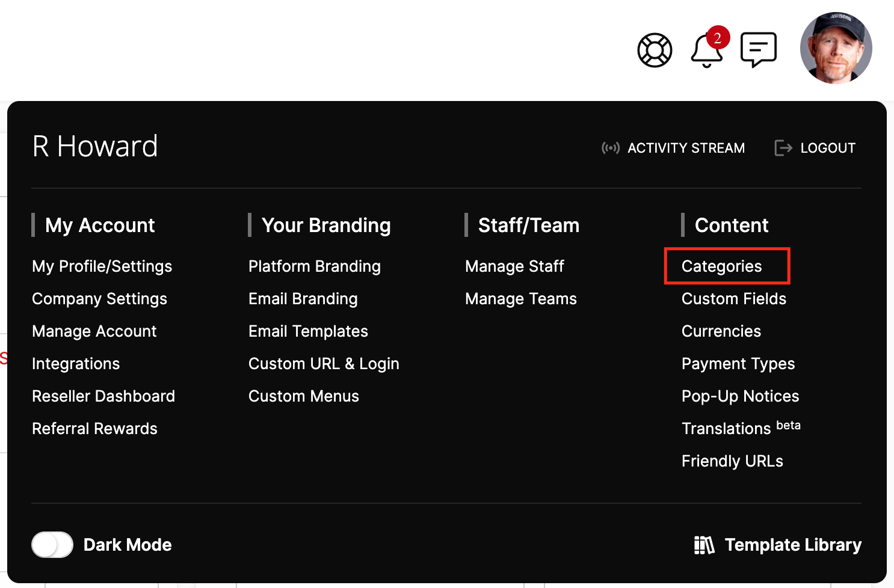
Task: Click the Activity Stream broadcast icon
Action: (x=610, y=148)
